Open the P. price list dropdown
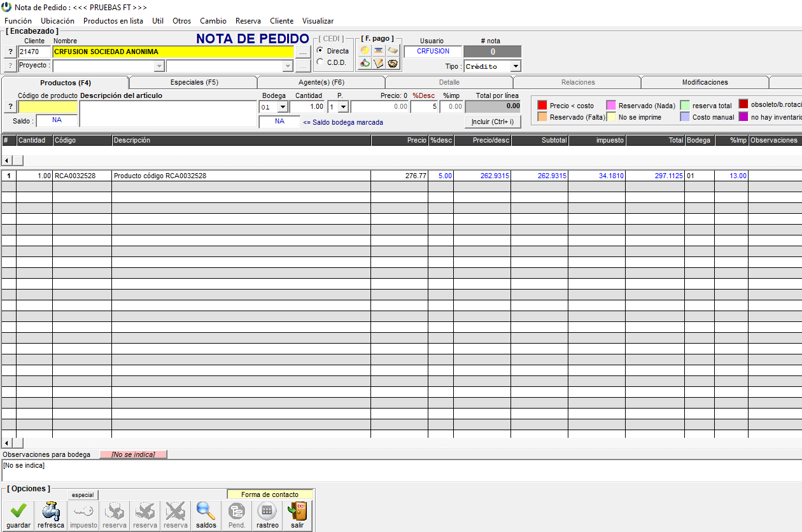The width and height of the screenshot is (802, 532). pyautogui.click(x=343, y=107)
